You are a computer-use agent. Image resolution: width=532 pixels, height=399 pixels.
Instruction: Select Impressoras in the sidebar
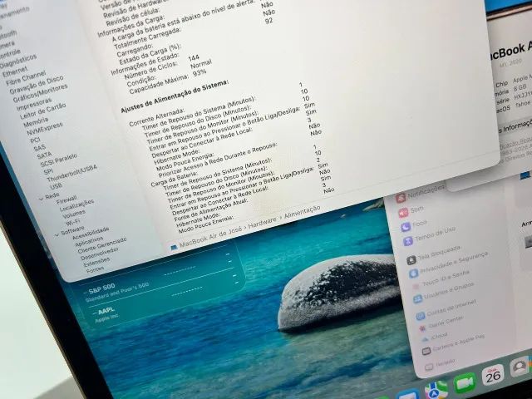(x=34, y=104)
